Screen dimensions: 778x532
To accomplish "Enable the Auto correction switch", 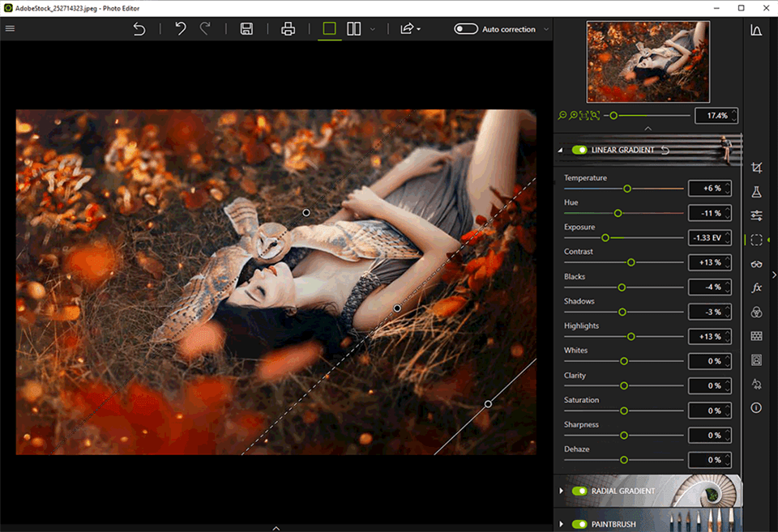I will (466, 28).
